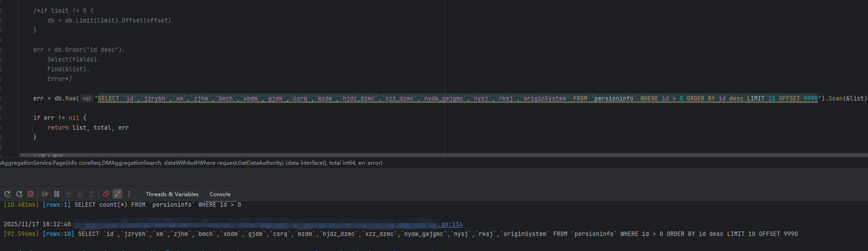This screenshot has height=251, width=868.
Task: Click the Rerun in debug mode icon
Action: coord(19,194)
